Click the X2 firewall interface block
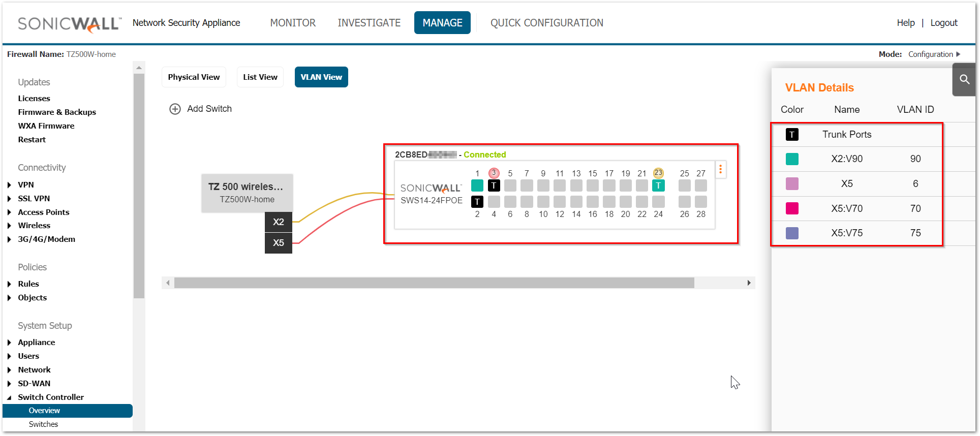 278,222
